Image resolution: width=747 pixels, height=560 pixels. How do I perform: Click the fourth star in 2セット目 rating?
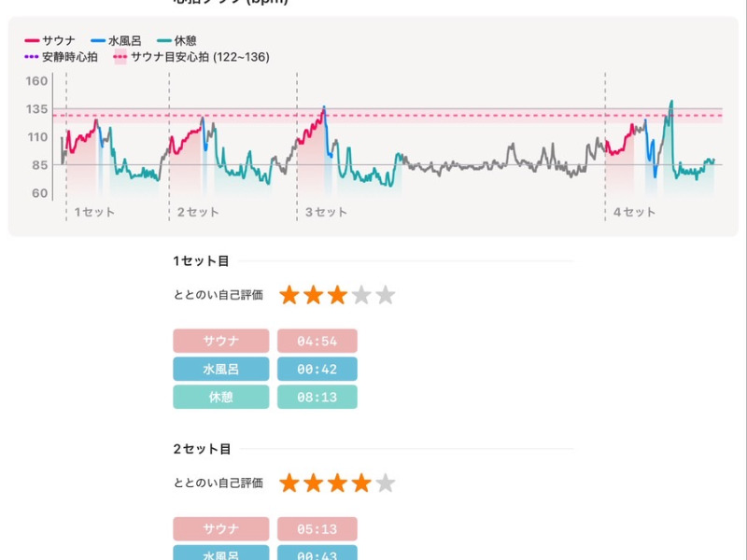coord(361,483)
